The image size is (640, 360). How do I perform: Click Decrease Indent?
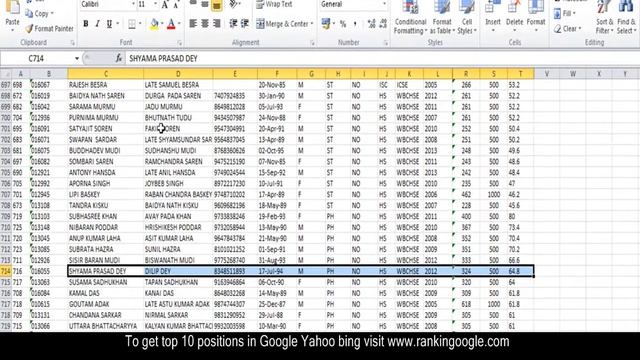click(x=233, y=24)
